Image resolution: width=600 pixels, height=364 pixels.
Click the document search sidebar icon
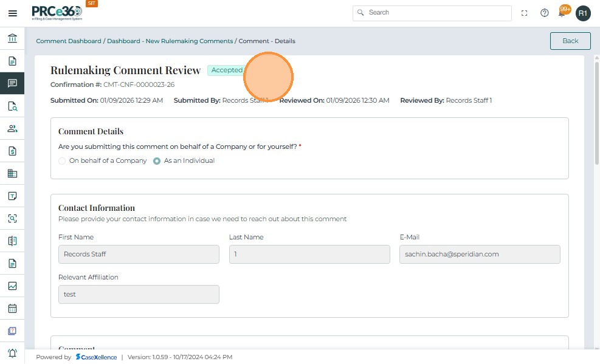pyautogui.click(x=12, y=106)
